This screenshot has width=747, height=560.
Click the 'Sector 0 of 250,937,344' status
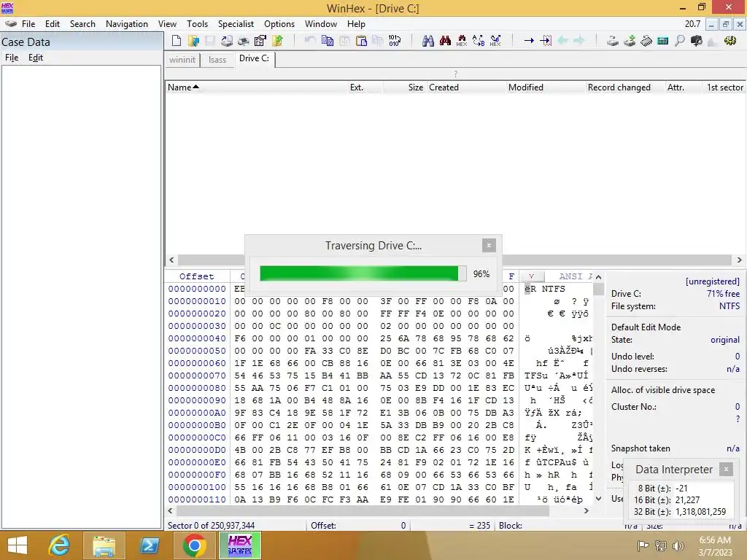click(211, 525)
